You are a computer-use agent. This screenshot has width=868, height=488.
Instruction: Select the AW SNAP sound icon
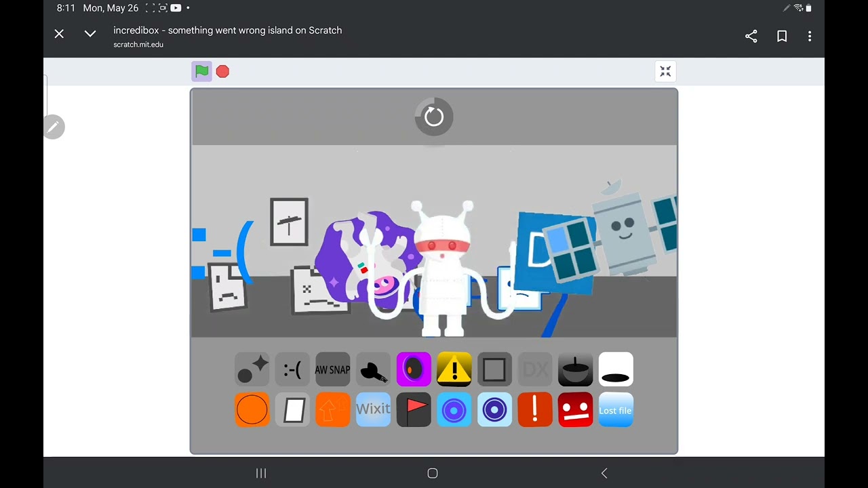332,369
